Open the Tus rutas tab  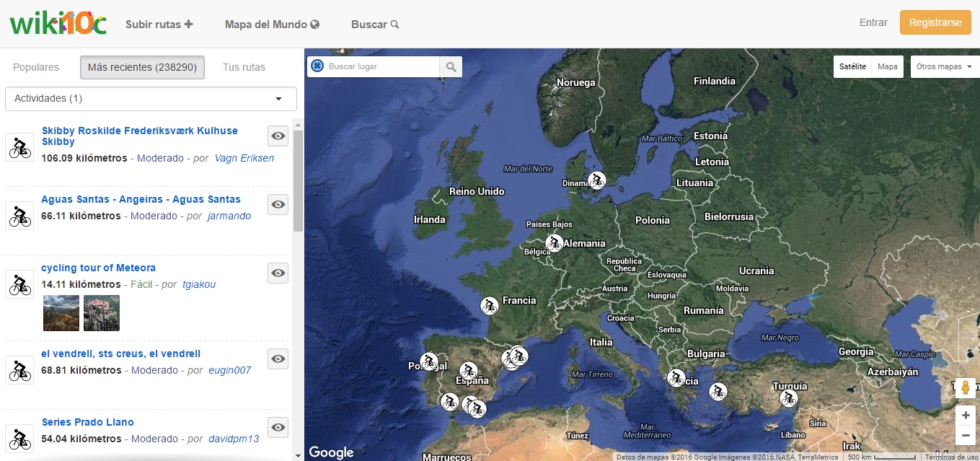point(244,67)
